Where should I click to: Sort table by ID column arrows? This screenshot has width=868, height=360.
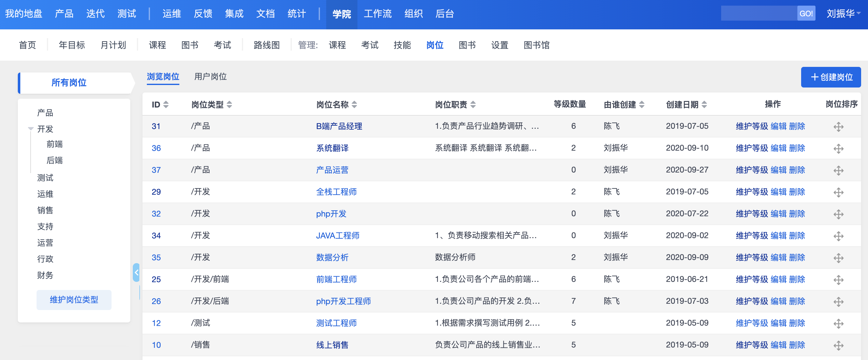(x=166, y=104)
